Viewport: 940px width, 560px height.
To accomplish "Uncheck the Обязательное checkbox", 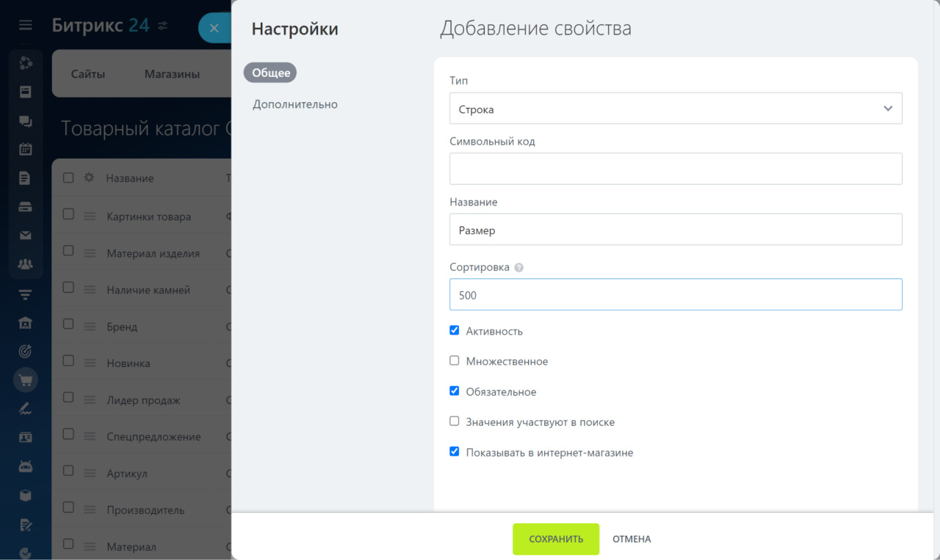I will 455,391.
